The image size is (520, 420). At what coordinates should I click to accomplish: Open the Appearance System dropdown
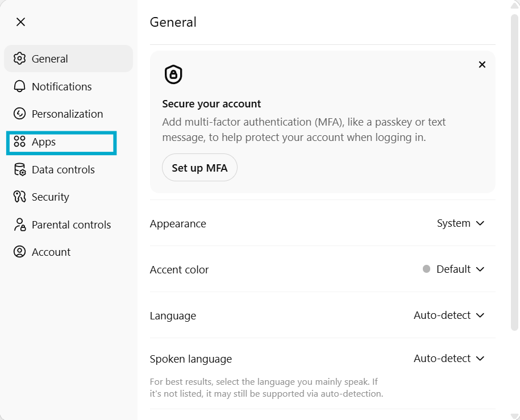[x=460, y=223]
